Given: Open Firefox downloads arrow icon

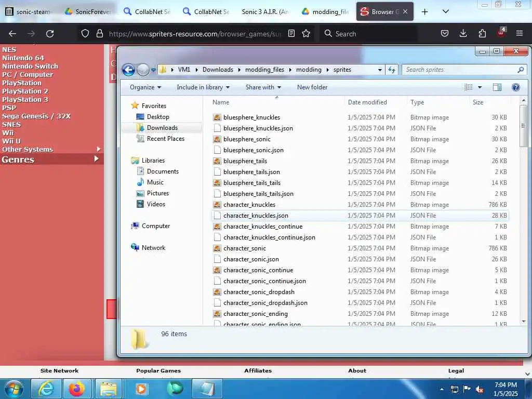Looking at the screenshot, I should pyautogui.click(x=463, y=33).
